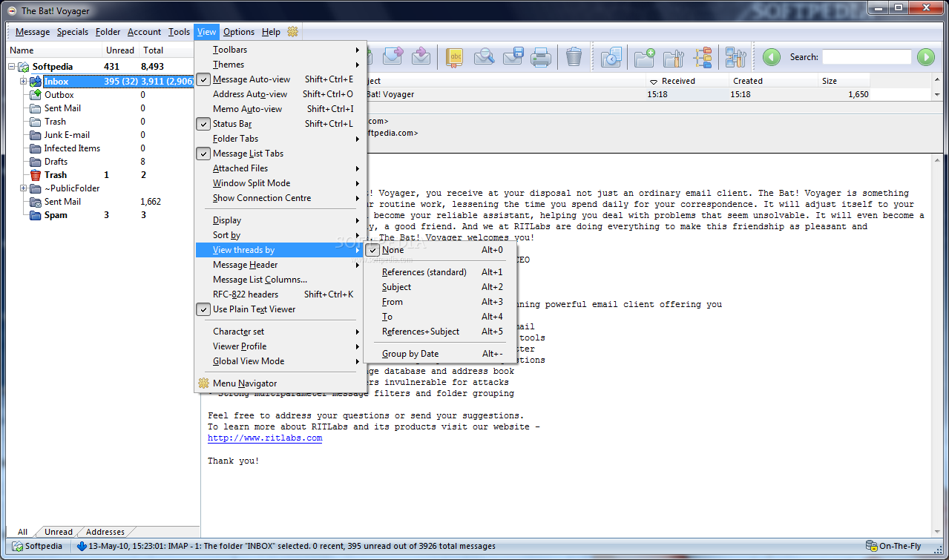The height and width of the screenshot is (560, 949).
Task: Click the blue arrow icon in status bar
Action: point(82,546)
